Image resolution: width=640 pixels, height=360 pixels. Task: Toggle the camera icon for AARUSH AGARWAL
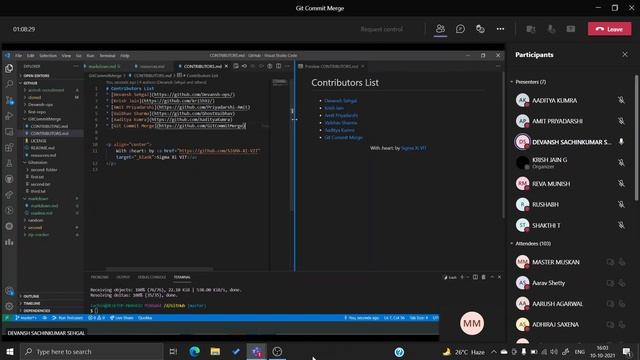(x=610, y=304)
